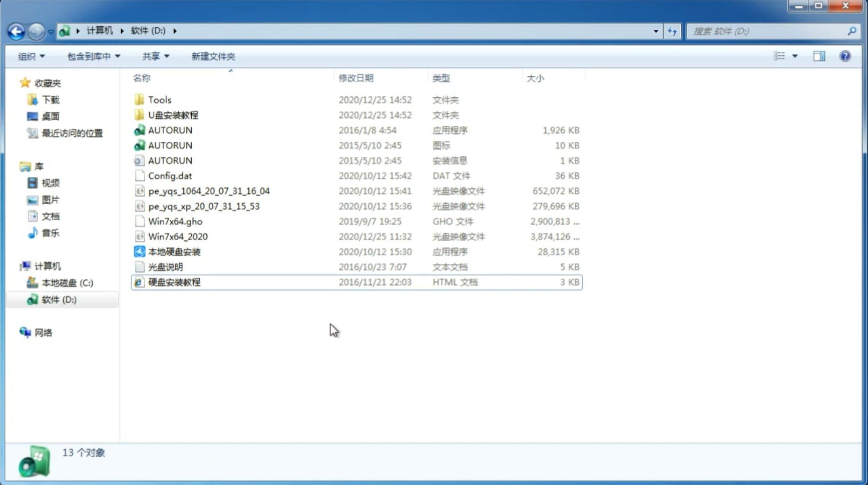Open 组织 toolbar menu
Image resolution: width=868 pixels, height=485 pixels.
(31, 55)
